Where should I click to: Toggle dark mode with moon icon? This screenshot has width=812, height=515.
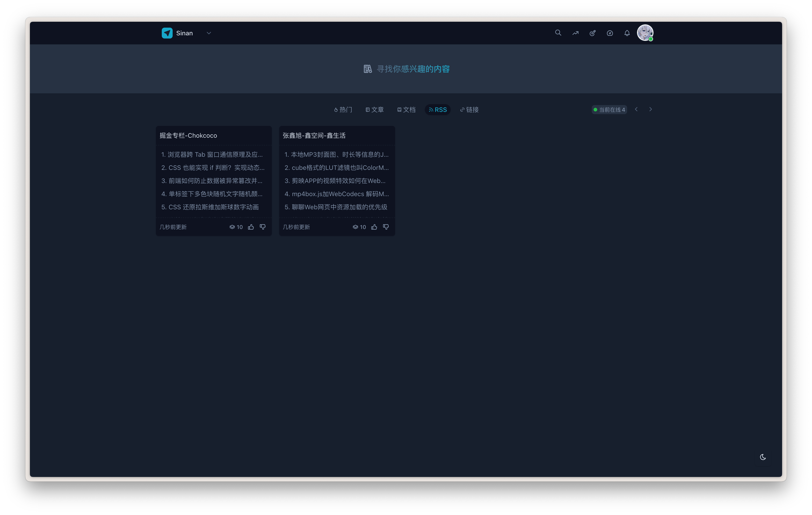pyautogui.click(x=763, y=457)
